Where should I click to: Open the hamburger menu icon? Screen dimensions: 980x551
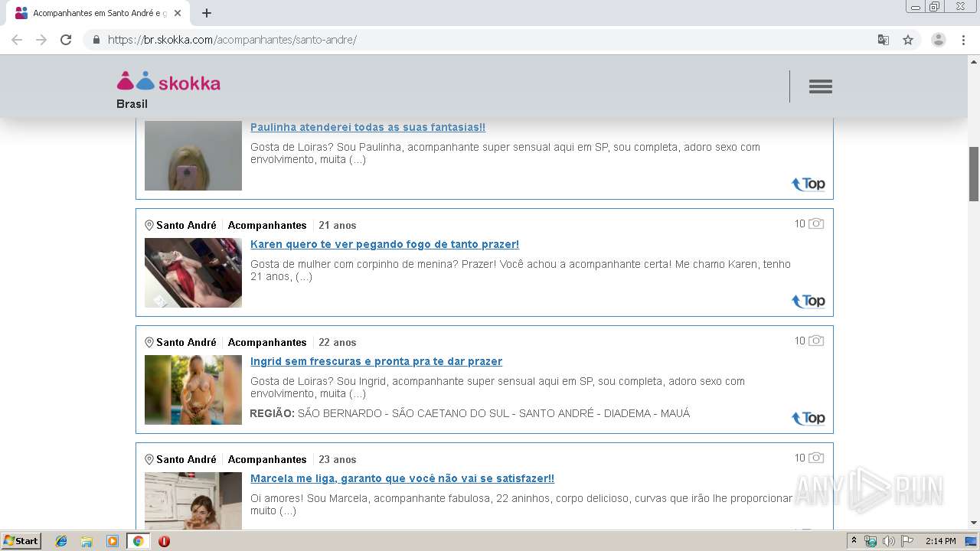[820, 86]
